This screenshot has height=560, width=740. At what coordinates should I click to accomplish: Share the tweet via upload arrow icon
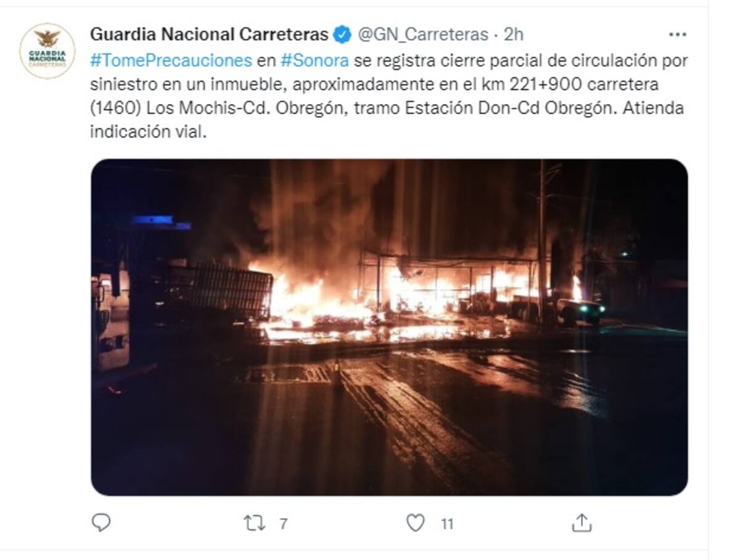[x=582, y=523]
